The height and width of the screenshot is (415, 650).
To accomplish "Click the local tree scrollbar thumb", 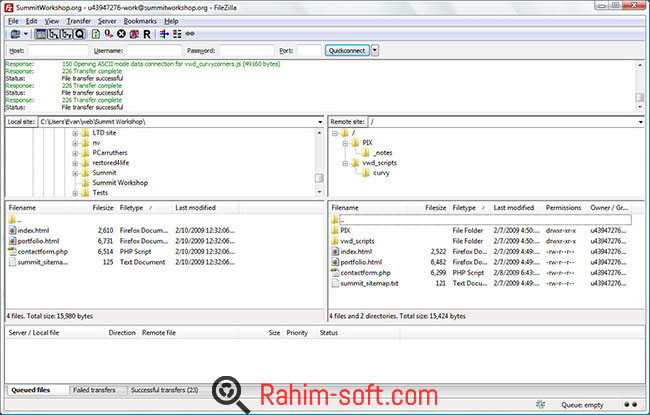I will [x=319, y=178].
